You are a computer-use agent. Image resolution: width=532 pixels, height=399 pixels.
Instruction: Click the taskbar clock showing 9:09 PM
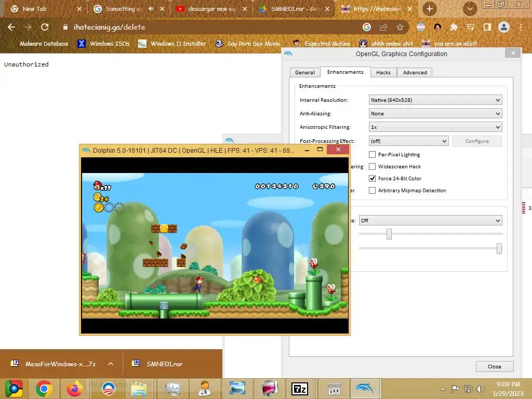508,389
